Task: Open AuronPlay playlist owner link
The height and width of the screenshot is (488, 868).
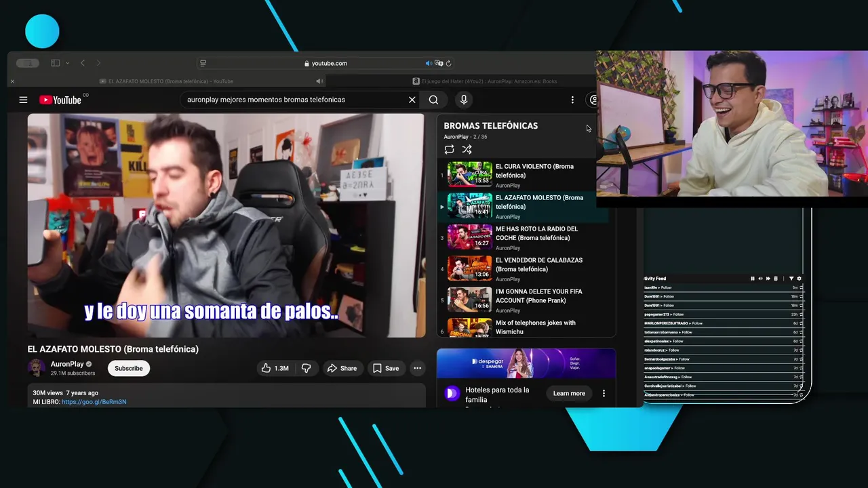Action: coord(456,137)
